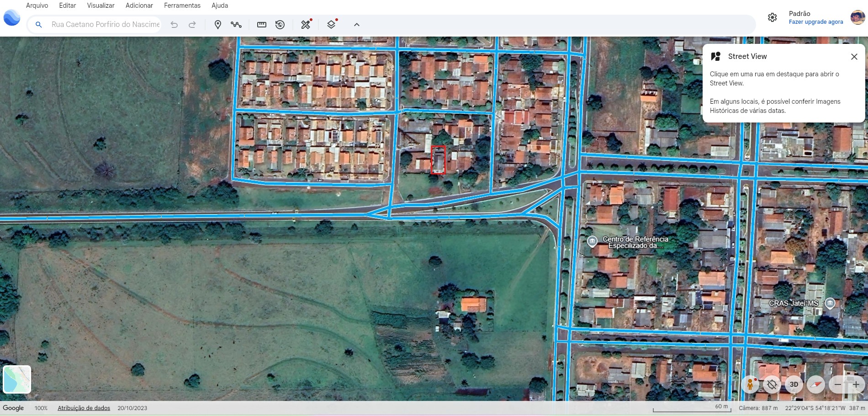Image resolution: width=868 pixels, height=416 pixels.
Task: Activate the ruler measure tool
Action: [262, 25]
